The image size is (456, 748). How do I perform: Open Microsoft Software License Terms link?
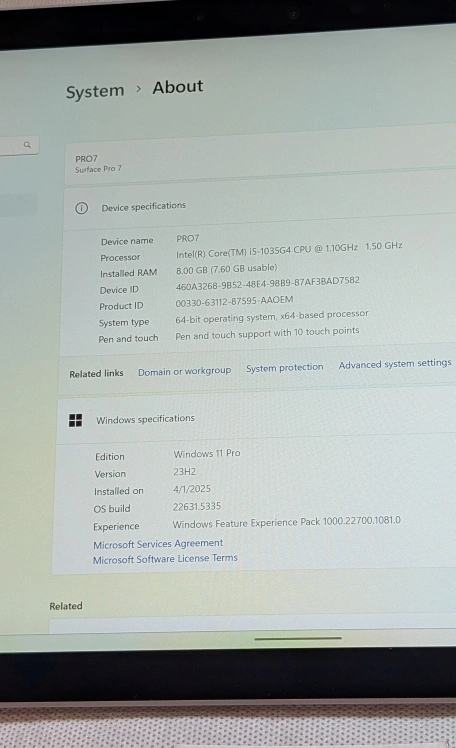coord(165,559)
